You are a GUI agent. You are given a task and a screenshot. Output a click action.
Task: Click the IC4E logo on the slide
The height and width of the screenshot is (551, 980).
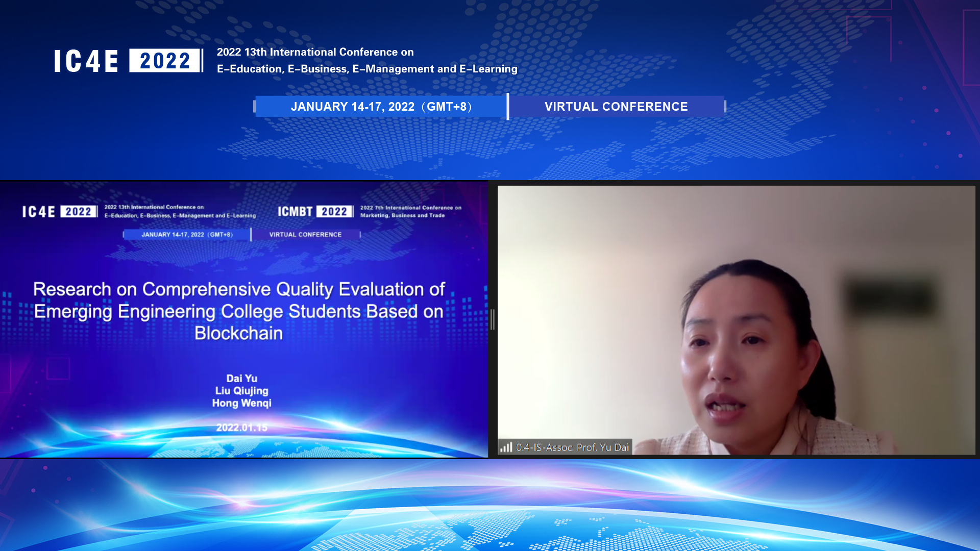tap(39, 212)
